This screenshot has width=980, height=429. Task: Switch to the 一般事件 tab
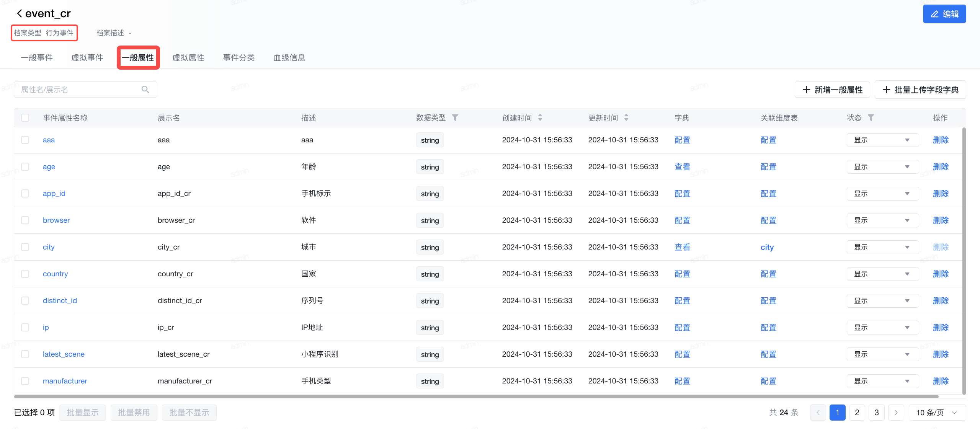tap(37, 58)
